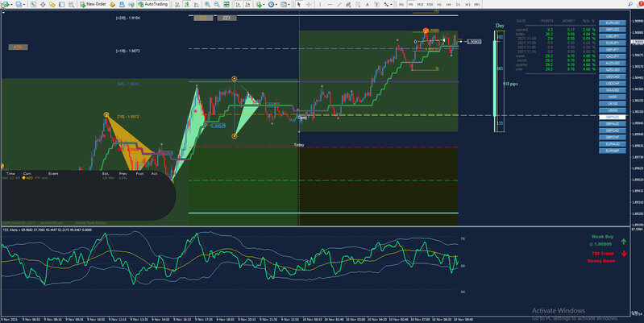The height and width of the screenshot is (323, 644).
Task: Switch to M5 timeframe
Action: tap(411, 4)
